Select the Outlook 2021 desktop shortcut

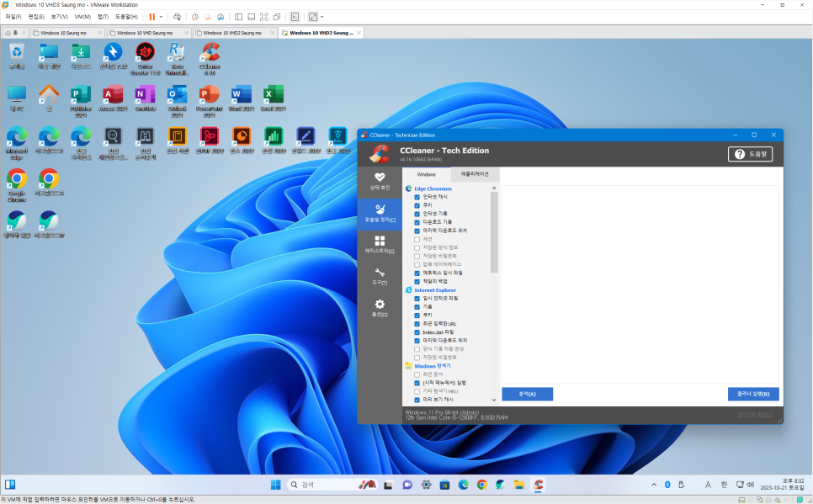177,101
